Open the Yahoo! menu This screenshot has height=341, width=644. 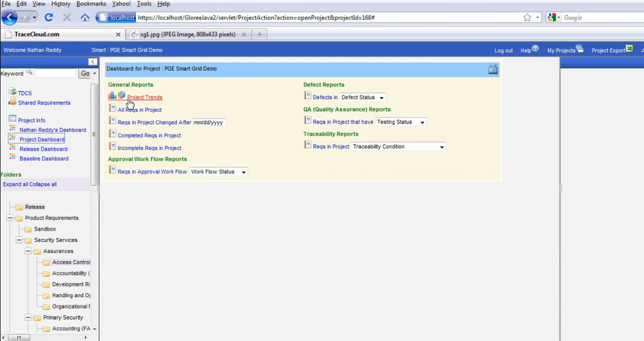point(121,4)
